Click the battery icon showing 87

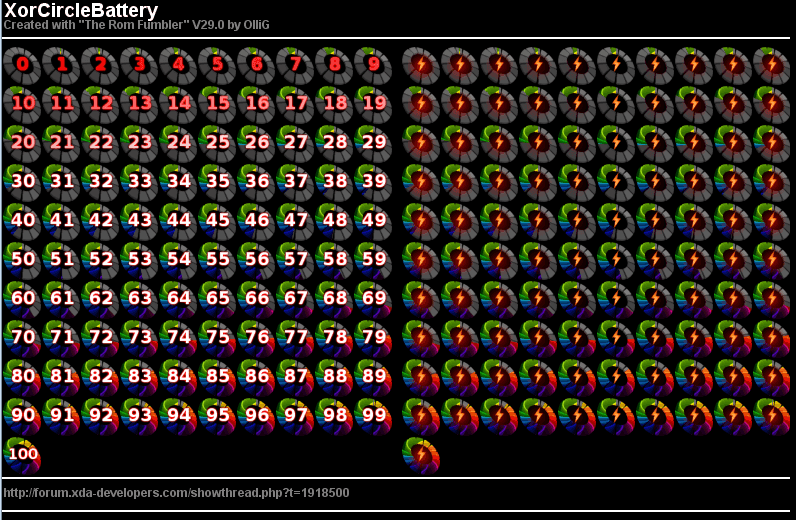tap(295, 378)
